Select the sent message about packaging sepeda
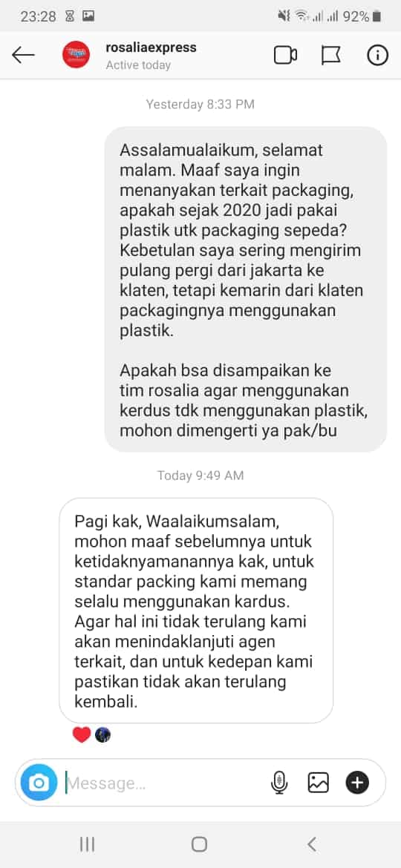Image resolution: width=401 pixels, height=868 pixels. [245, 289]
